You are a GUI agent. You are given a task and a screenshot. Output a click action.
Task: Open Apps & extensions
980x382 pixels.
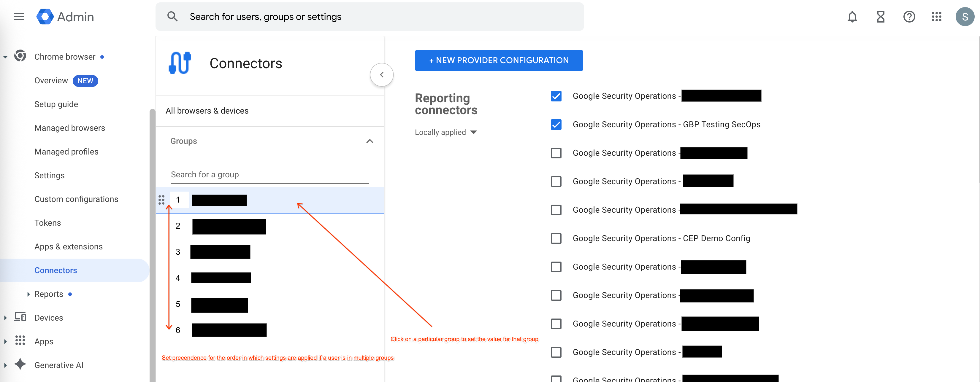[x=69, y=246]
